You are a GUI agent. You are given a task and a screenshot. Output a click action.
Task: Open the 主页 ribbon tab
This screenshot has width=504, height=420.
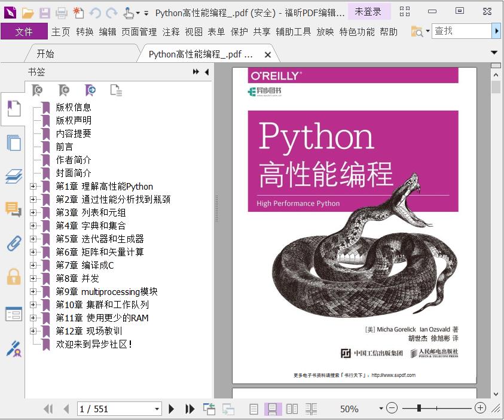coord(60,32)
